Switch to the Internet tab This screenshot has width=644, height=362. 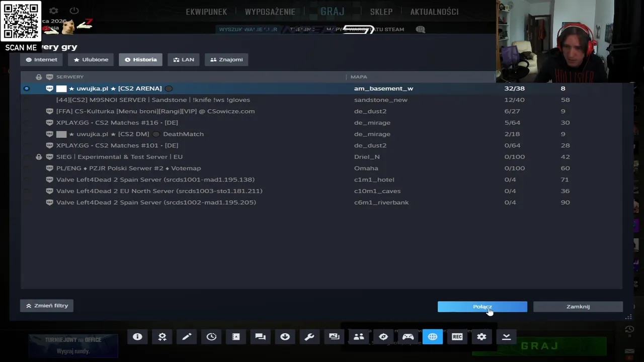point(42,59)
